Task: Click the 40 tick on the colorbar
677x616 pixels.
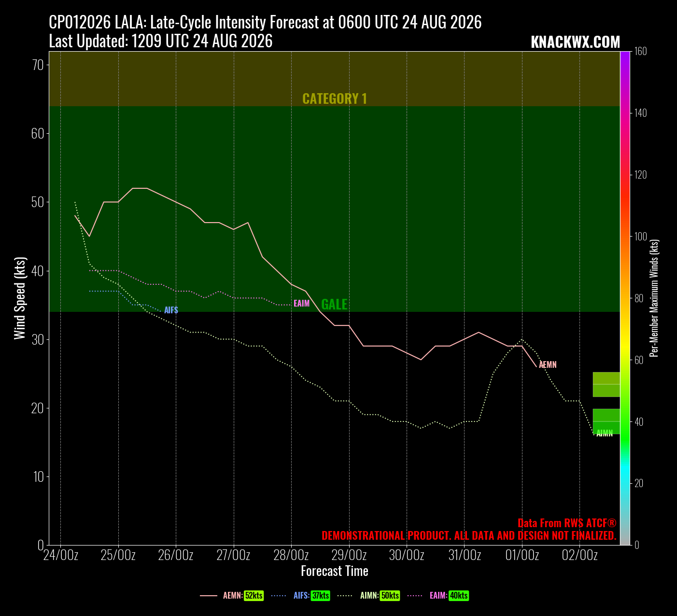Action: (639, 422)
